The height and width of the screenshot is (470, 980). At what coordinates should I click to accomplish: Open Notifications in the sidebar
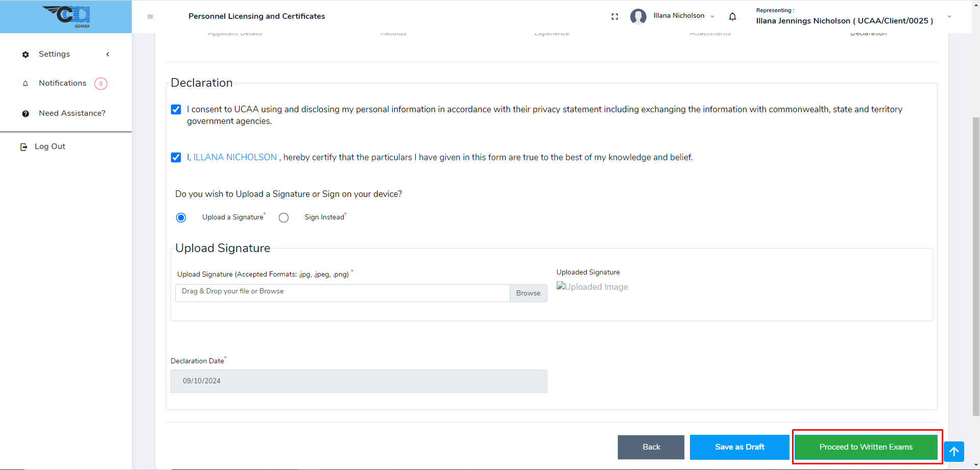[62, 83]
